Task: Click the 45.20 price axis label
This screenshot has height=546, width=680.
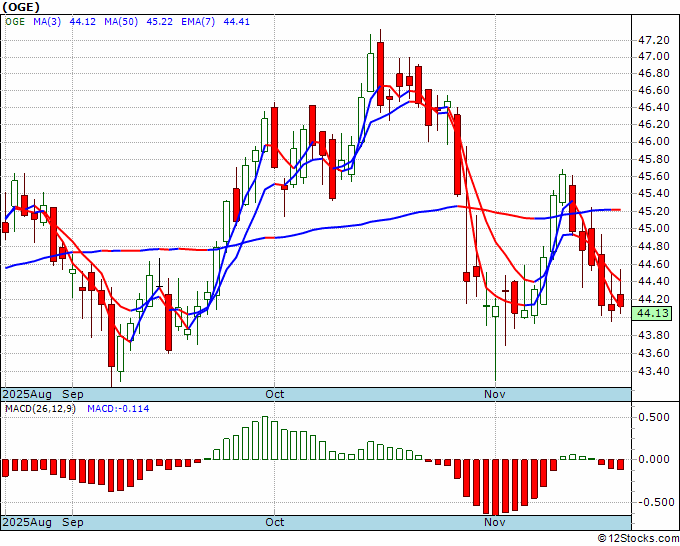Action: pyautogui.click(x=654, y=211)
